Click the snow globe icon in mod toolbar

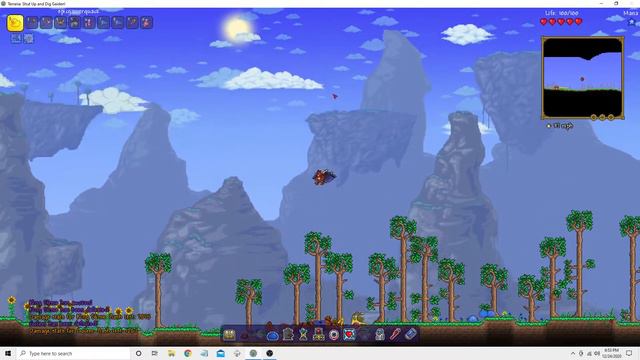coord(380,335)
